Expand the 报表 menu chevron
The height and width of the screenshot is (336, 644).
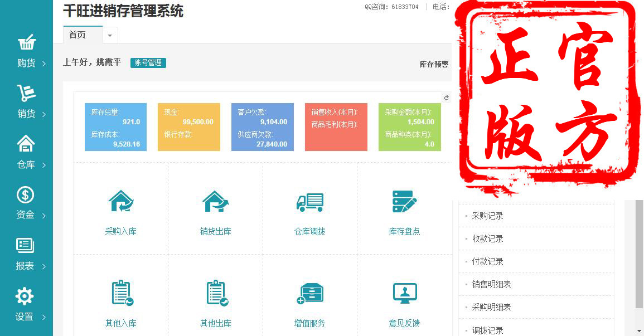click(44, 267)
